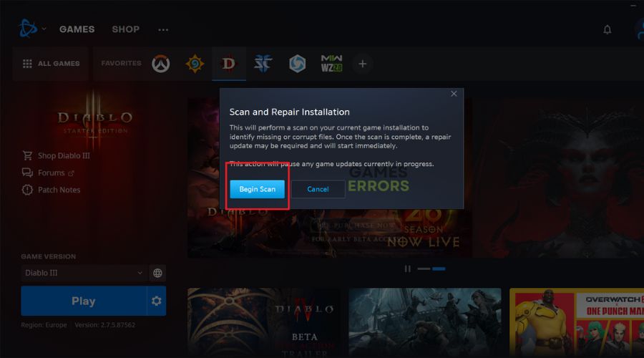This screenshot has height=358, width=644.
Task: Add a game to favorites with plus
Action: [362, 64]
